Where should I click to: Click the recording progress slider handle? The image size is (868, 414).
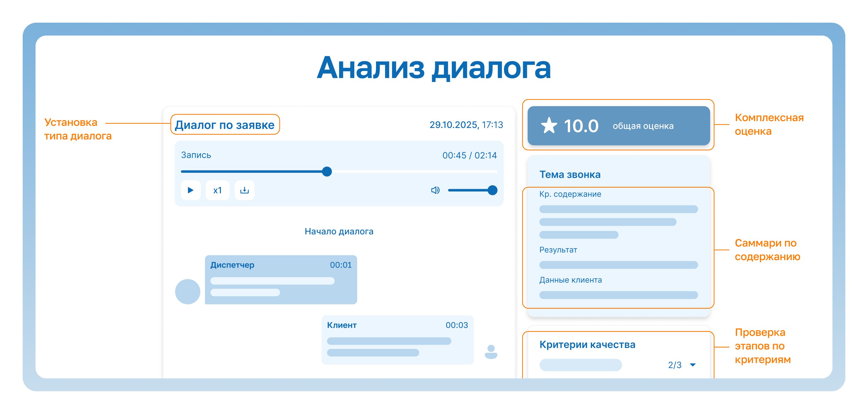(x=326, y=172)
